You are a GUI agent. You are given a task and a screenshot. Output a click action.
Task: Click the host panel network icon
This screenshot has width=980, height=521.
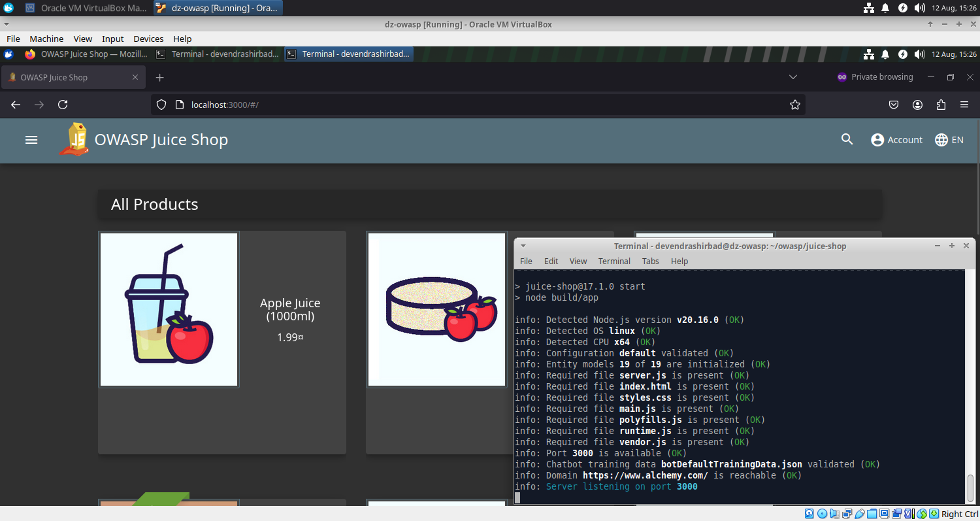point(868,8)
